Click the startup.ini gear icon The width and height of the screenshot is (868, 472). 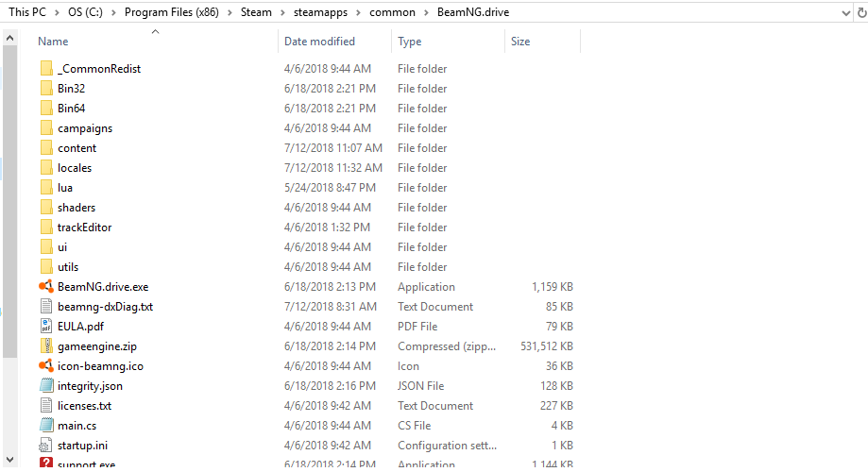click(x=46, y=446)
